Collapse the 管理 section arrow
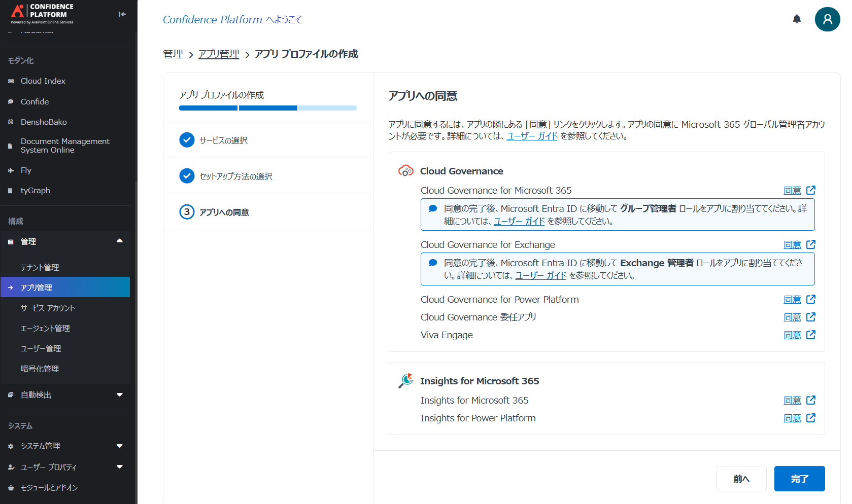 tap(120, 241)
